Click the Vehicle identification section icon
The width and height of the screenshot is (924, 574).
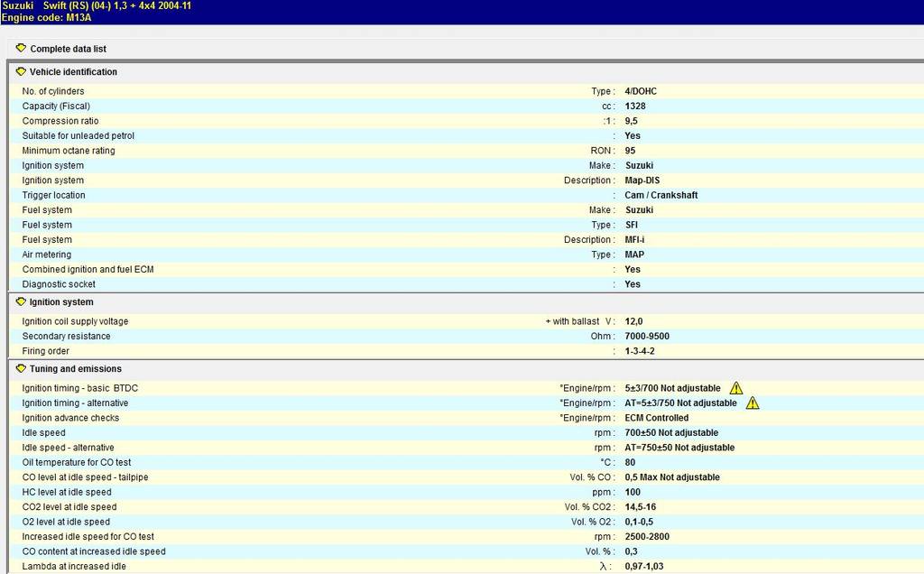pos(22,72)
